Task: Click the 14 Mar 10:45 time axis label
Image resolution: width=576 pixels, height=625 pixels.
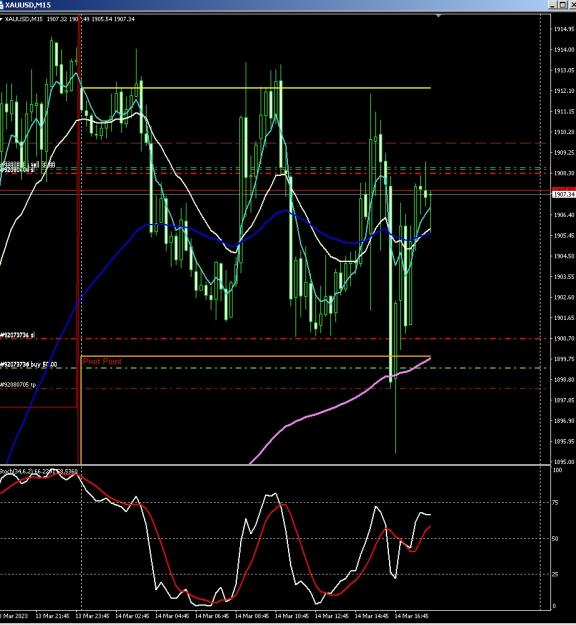Action: pos(291,616)
